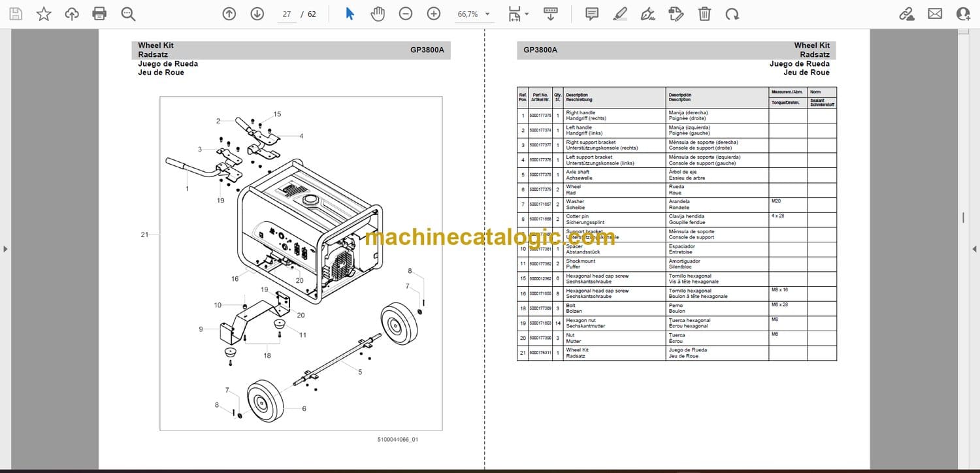Click part number 5000176311
Image resolution: width=980 pixels, height=473 pixels.
540,353
